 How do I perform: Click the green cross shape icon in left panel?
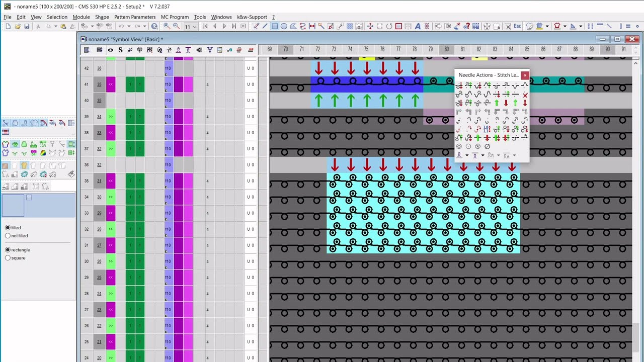(15, 144)
